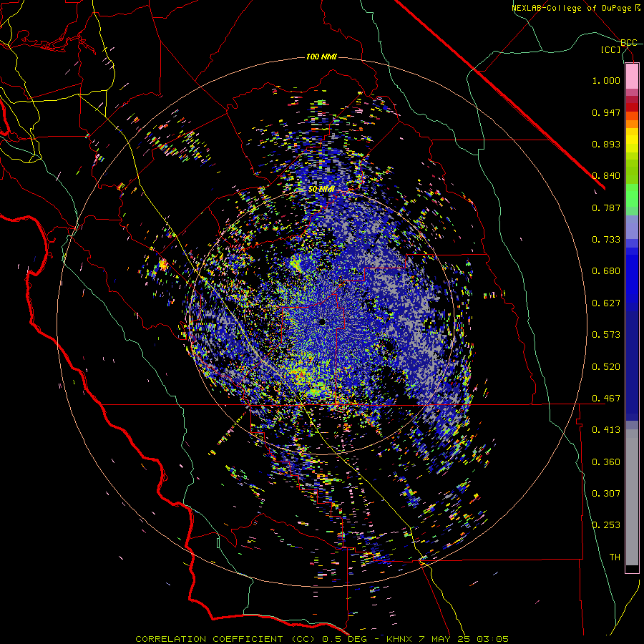The image size is (644, 644).
Task: Click the 50 NMI range ring label
Action: click(321, 190)
